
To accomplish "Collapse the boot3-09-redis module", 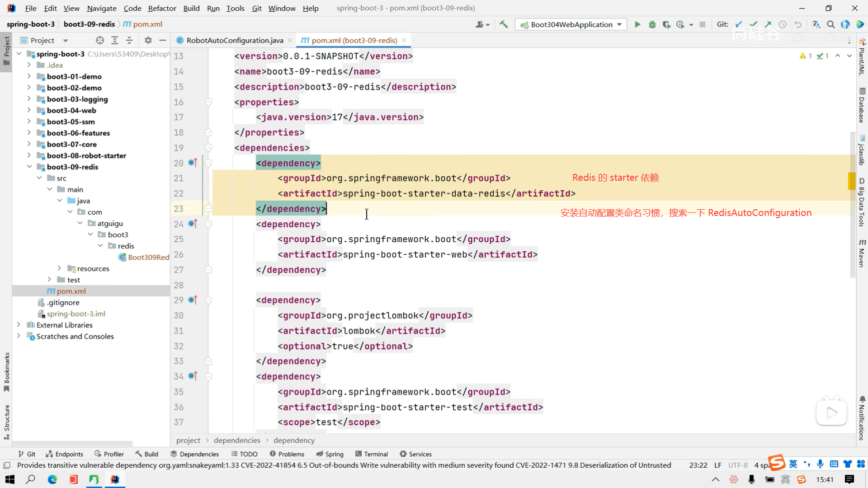I will tap(29, 167).
